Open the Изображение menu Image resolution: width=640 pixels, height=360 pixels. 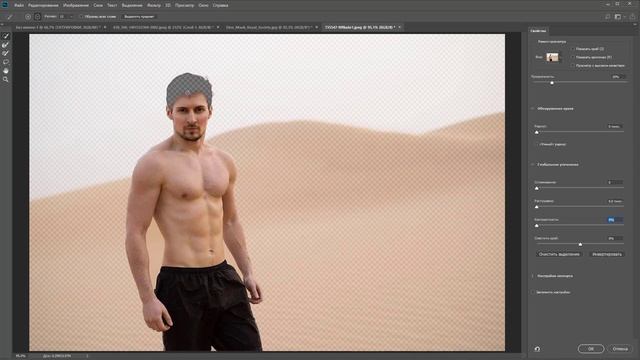(x=76, y=5)
